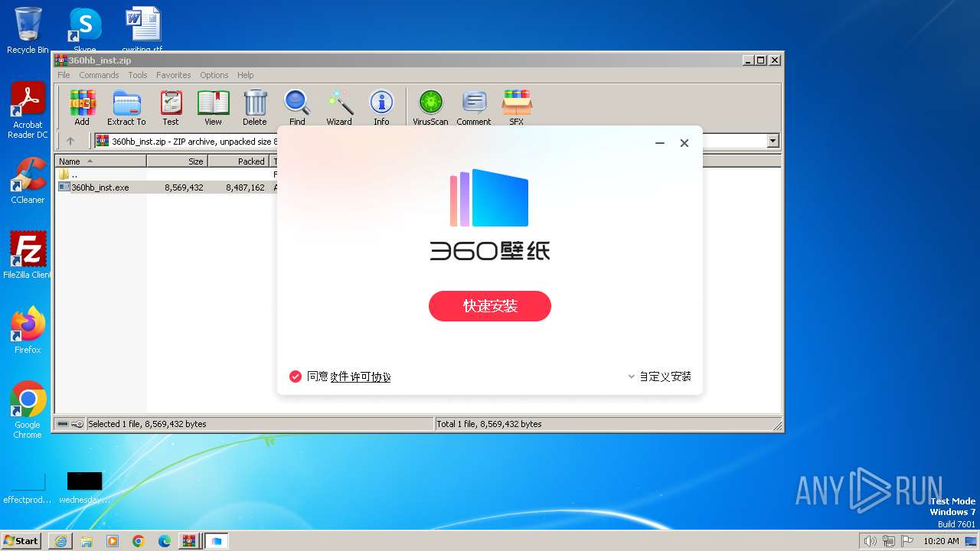Click the Extract To toolbar icon
The width and height of the screenshot is (980, 551).
(x=126, y=108)
